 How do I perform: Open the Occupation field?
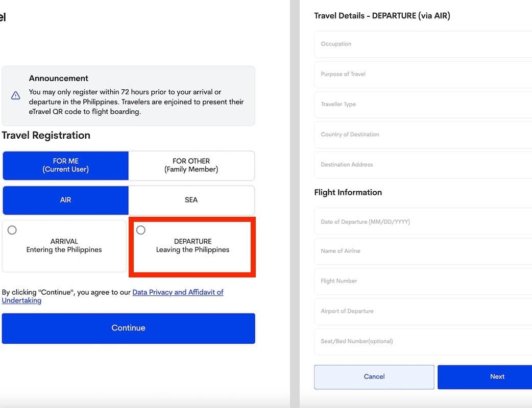424,44
